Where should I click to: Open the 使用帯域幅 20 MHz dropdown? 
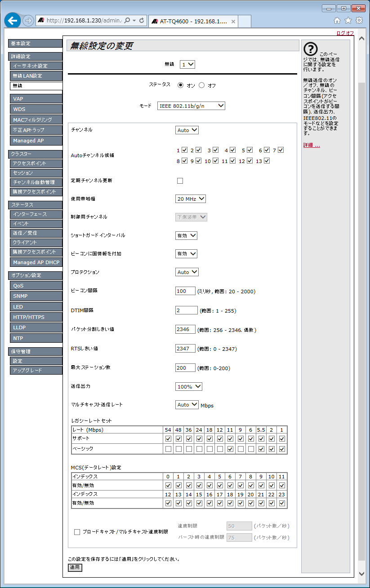(x=191, y=199)
